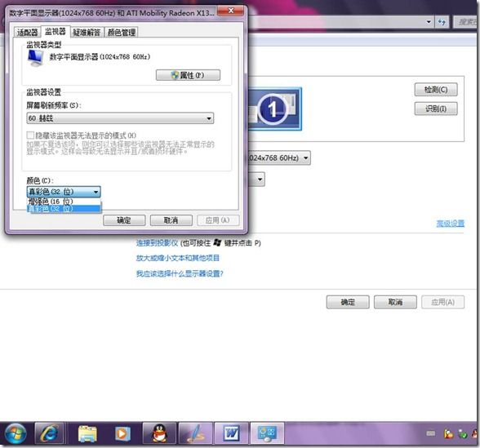Click the 检测(C) button

[x=436, y=90]
